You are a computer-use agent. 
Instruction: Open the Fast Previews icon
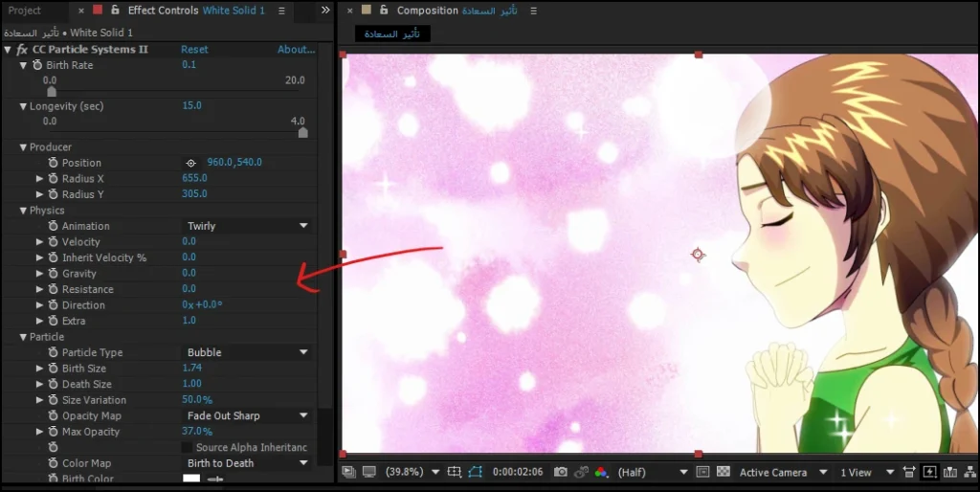929,472
